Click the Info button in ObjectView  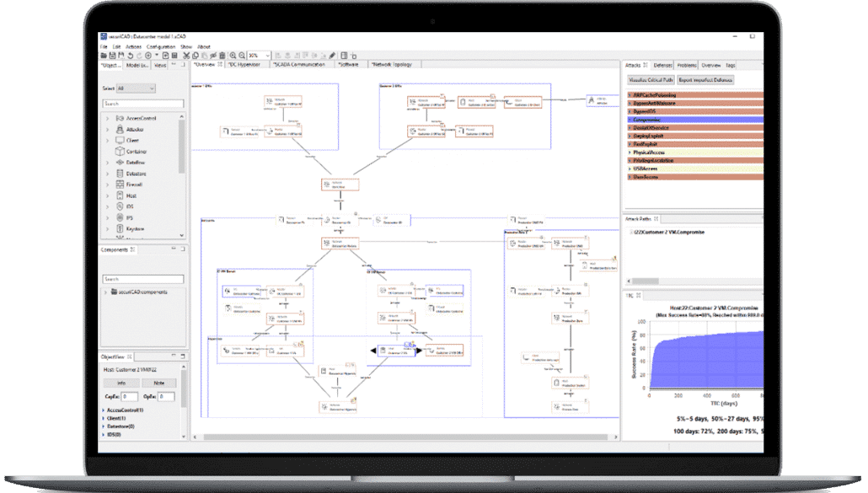(121, 383)
